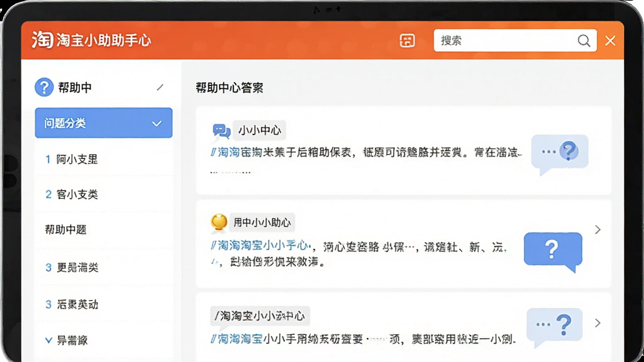Open the /淘淘宝小小孩中心 tag label
The width and height of the screenshot is (644, 362).
260,315
